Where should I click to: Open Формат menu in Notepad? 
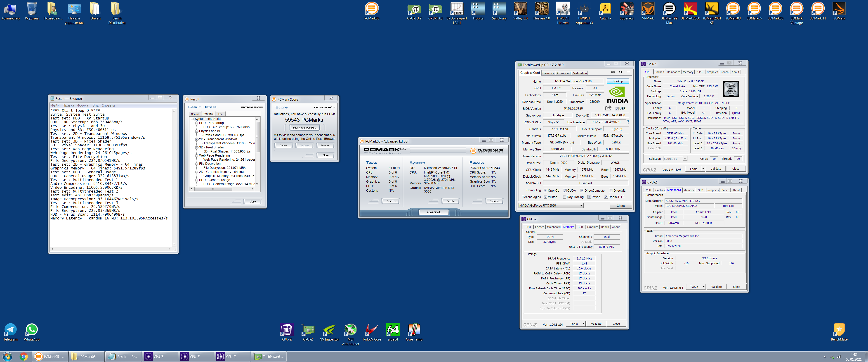click(83, 105)
